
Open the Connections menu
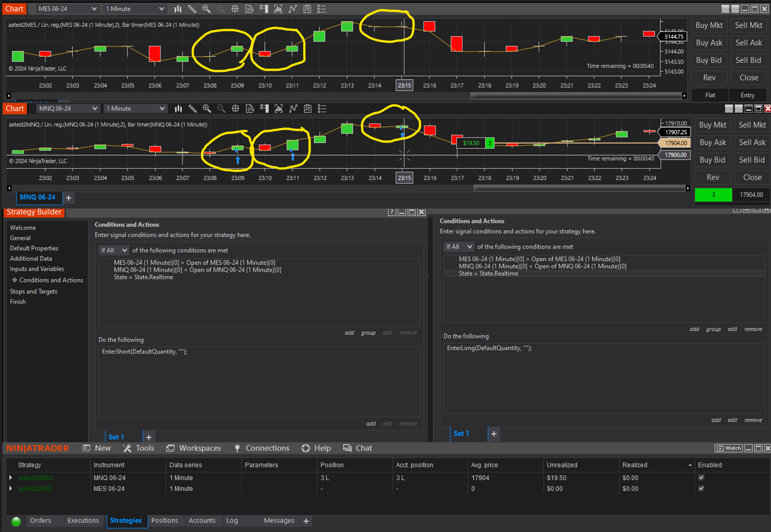pyautogui.click(x=261, y=448)
